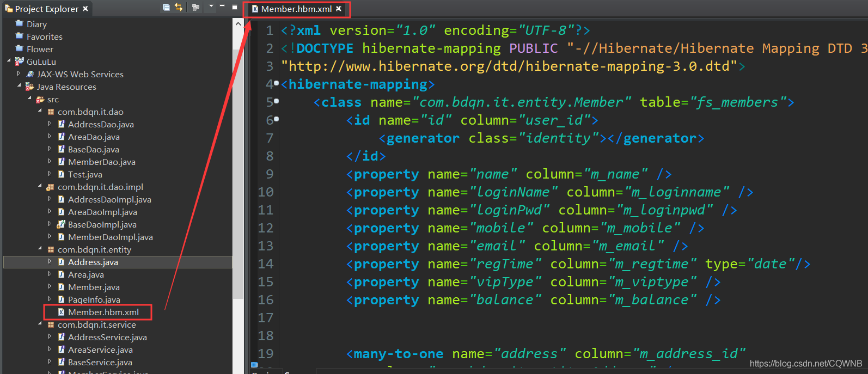Collapse com.bdqn.it.service package
This screenshot has height=374, width=868.
click(x=40, y=324)
